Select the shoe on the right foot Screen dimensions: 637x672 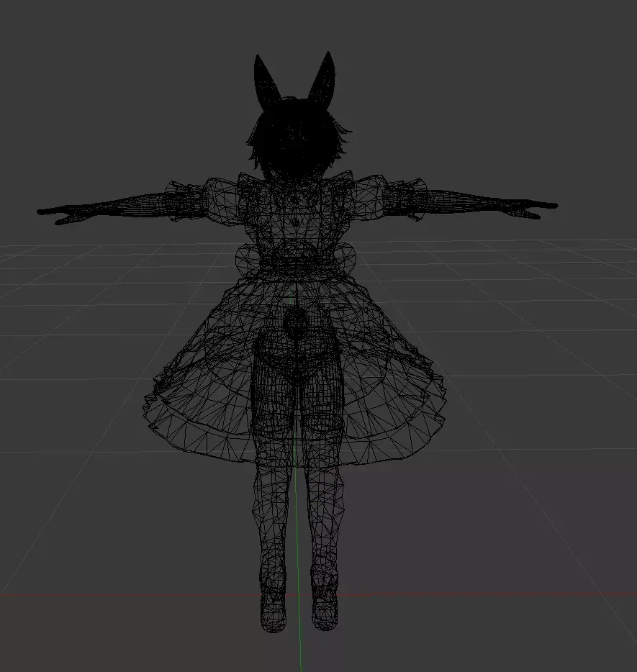tap(325, 607)
